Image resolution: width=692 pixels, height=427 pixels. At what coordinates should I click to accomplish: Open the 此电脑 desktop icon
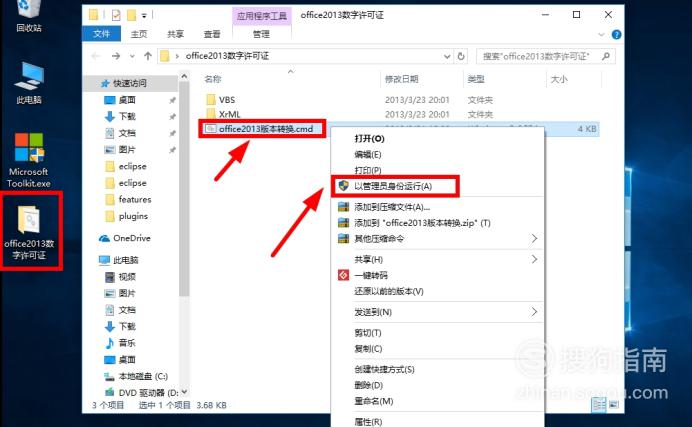click(x=29, y=83)
